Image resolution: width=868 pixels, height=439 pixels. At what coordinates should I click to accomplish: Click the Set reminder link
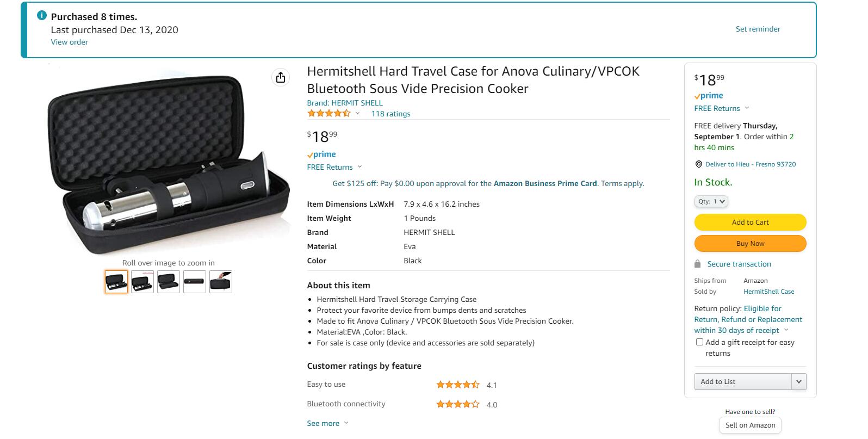(x=758, y=29)
